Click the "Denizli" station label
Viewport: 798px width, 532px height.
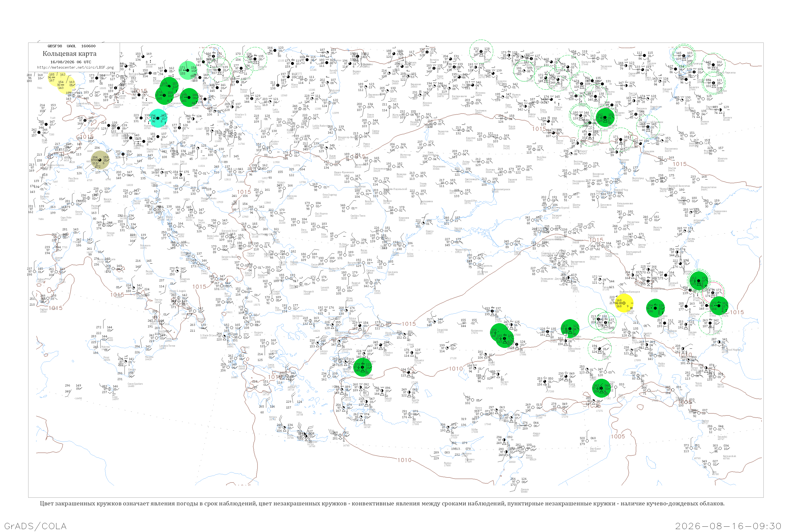(x=388, y=398)
